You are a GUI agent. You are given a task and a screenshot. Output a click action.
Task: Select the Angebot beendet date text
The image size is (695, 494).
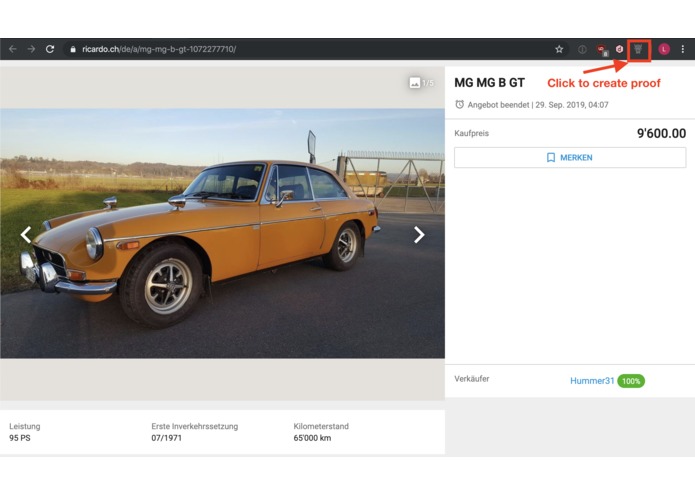click(538, 105)
